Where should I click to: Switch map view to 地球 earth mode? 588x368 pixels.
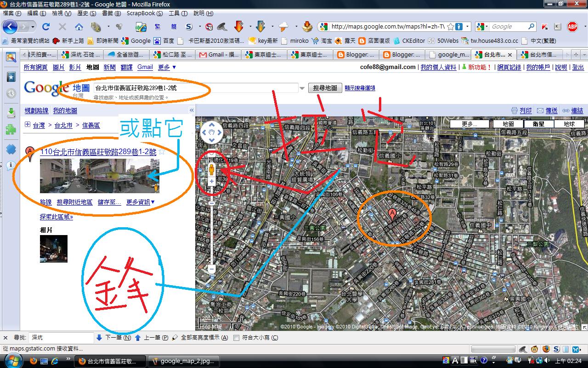point(569,124)
